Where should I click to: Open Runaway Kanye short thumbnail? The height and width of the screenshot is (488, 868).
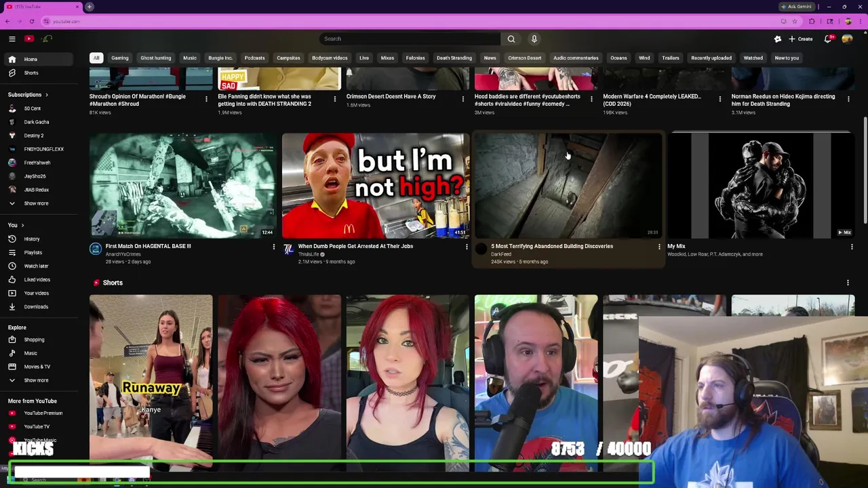click(x=151, y=383)
